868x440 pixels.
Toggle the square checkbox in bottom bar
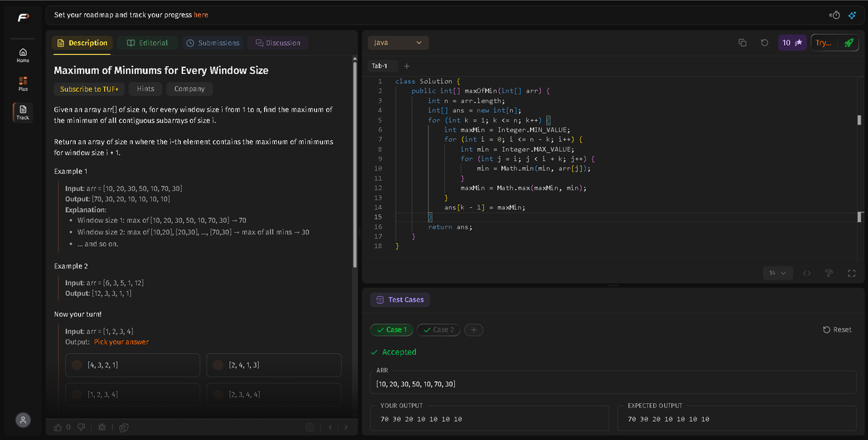(x=310, y=427)
